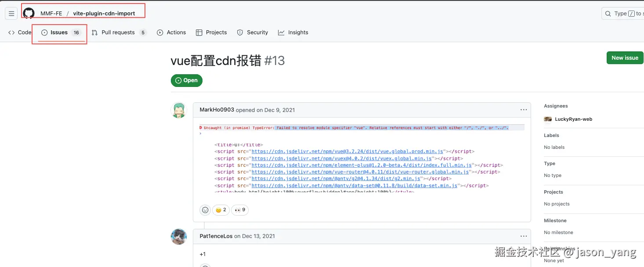This screenshot has height=267, width=644.
Task: Open the MarkHo0903 username link
Action: [x=217, y=110]
